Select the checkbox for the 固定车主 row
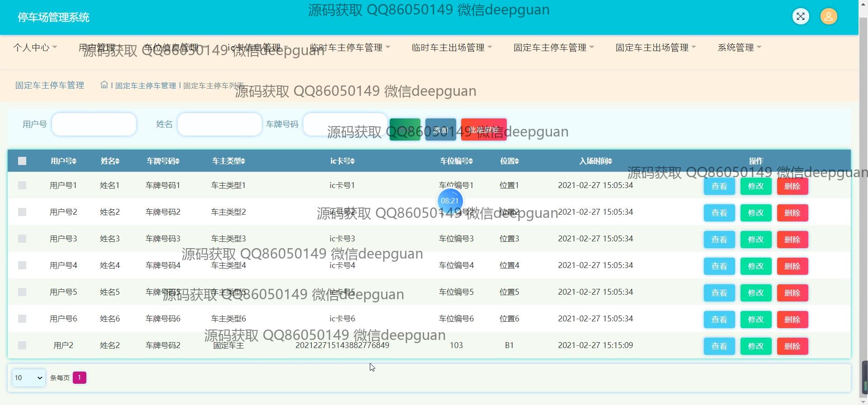The height and width of the screenshot is (405, 868). 22,345
